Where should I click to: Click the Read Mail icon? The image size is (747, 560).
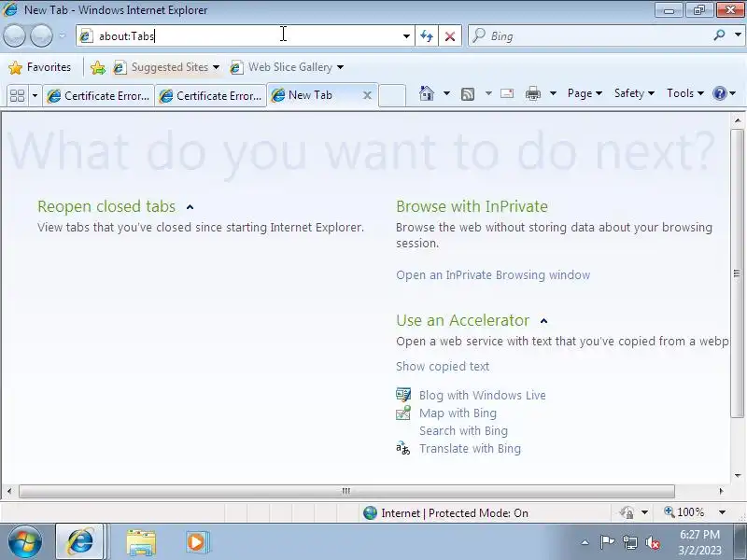pos(507,93)
